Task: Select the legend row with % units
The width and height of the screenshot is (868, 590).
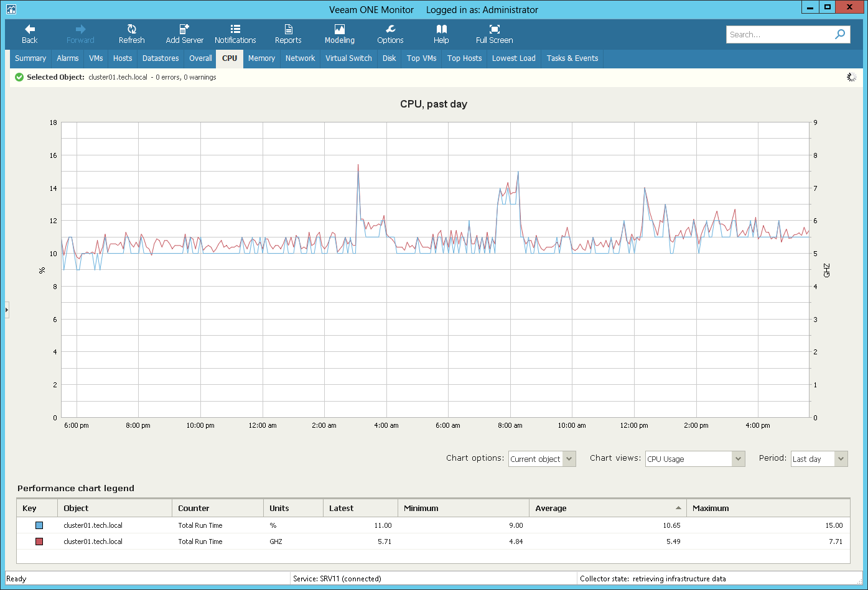Action: point(433,525)
